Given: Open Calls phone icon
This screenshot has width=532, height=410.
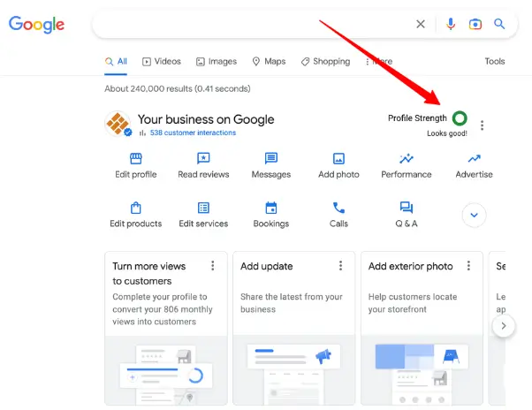Looking at the screenshot, I should click(x=338, y=208).
